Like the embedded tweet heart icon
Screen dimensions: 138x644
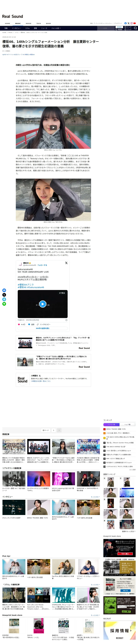pos(19,324)
